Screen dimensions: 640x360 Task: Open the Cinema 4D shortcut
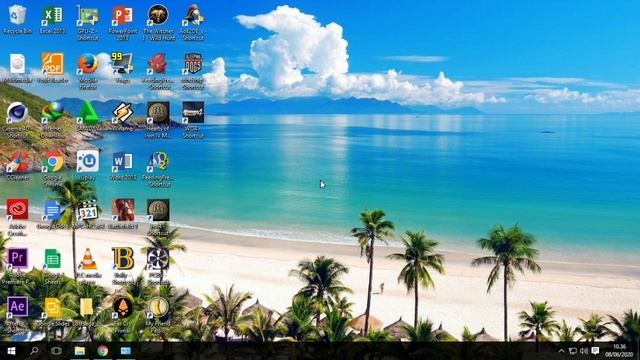click(17, 112)
